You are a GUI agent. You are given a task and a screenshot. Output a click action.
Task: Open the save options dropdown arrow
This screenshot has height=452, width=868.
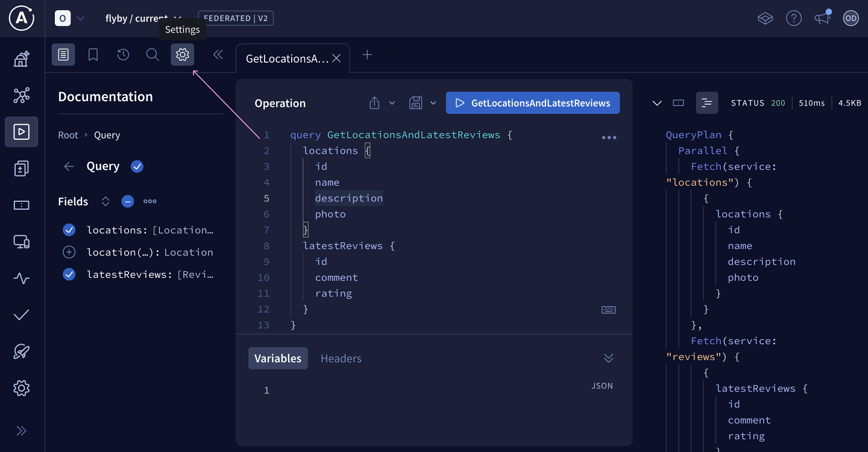(x=433, y=103)
